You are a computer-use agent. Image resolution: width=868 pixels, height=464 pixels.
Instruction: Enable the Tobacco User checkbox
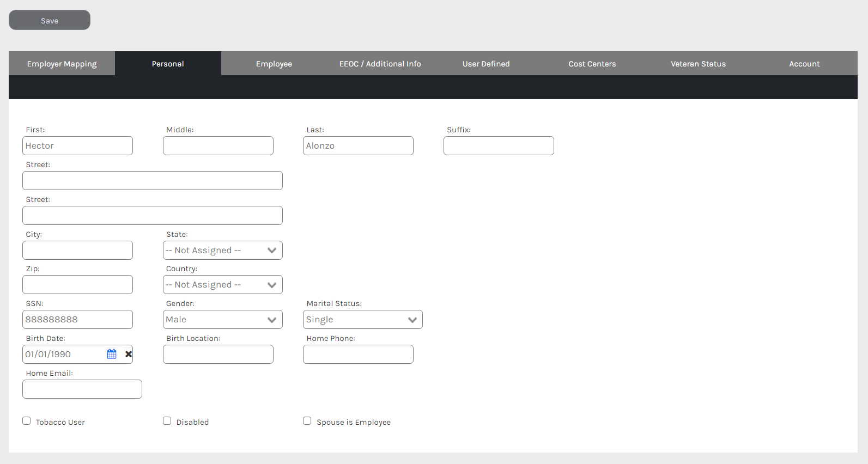(26, 420)
